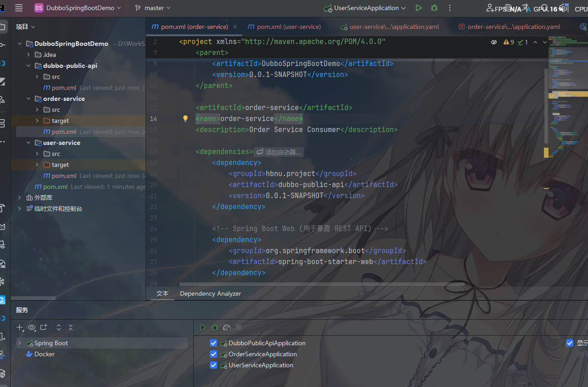Image resolution: width=588 pixels, height=387 pixels.
Task: Expand all services in the Services toolbar
Action: point(59,327)
